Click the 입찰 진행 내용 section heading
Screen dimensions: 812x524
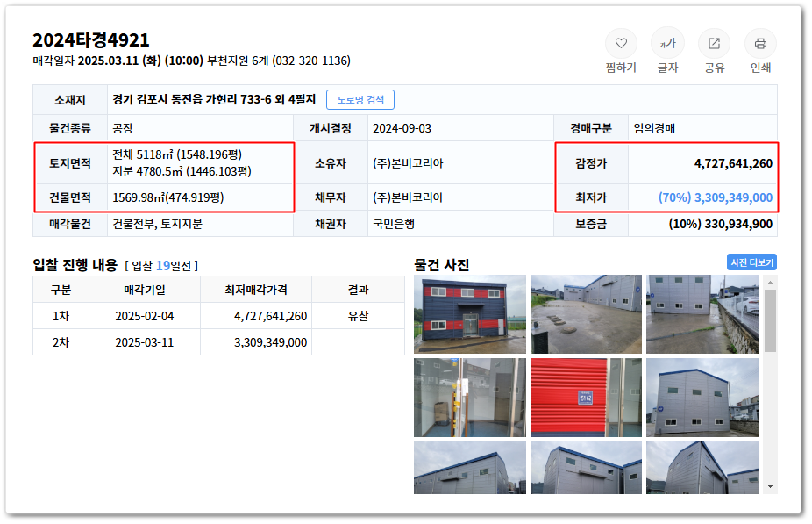pos(75,265)
